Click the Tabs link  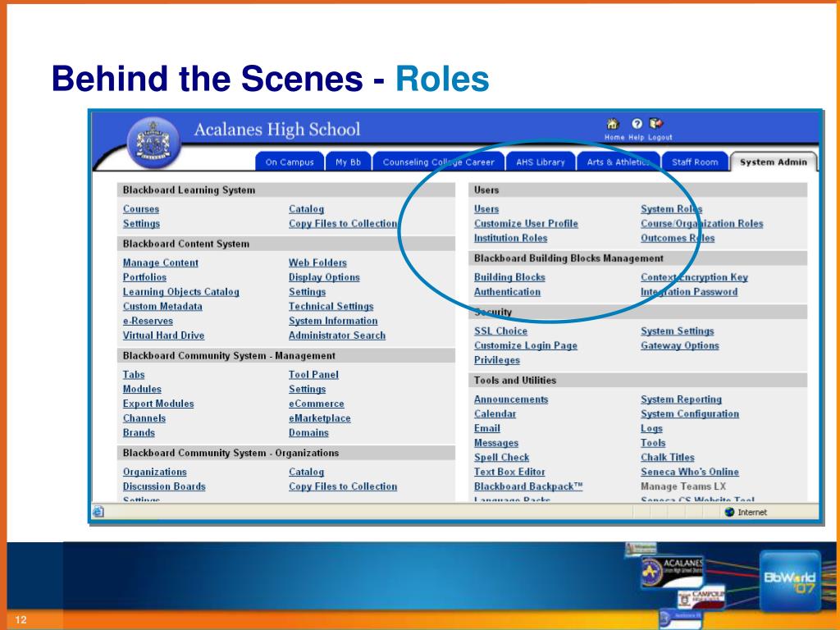[134, 374]
